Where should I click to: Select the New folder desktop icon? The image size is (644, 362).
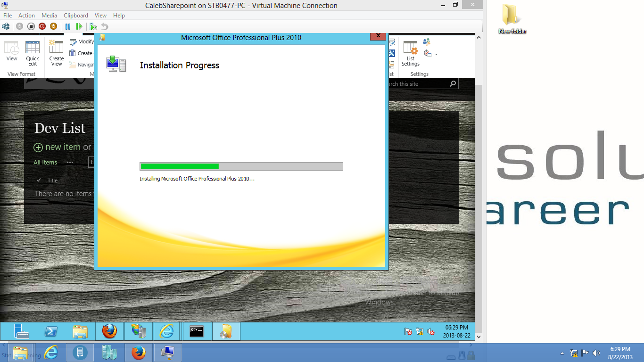tap(512, 19)
